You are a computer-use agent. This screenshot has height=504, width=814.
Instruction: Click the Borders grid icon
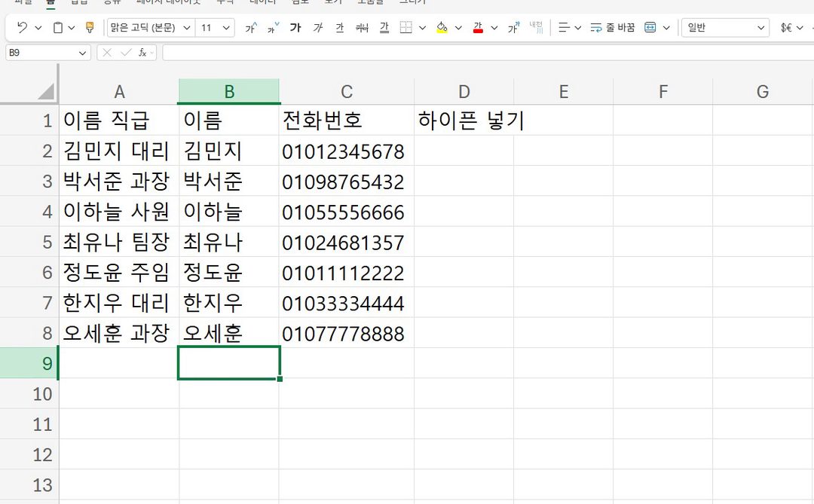click(x=406, y=28)
